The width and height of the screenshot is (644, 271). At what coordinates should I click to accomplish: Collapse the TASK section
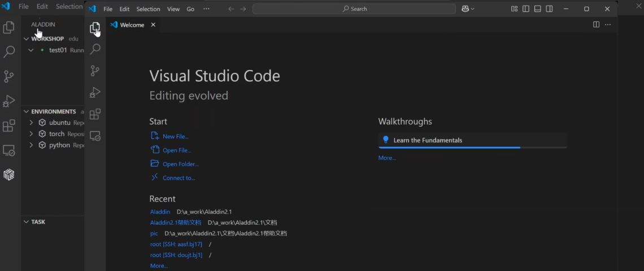27,222
